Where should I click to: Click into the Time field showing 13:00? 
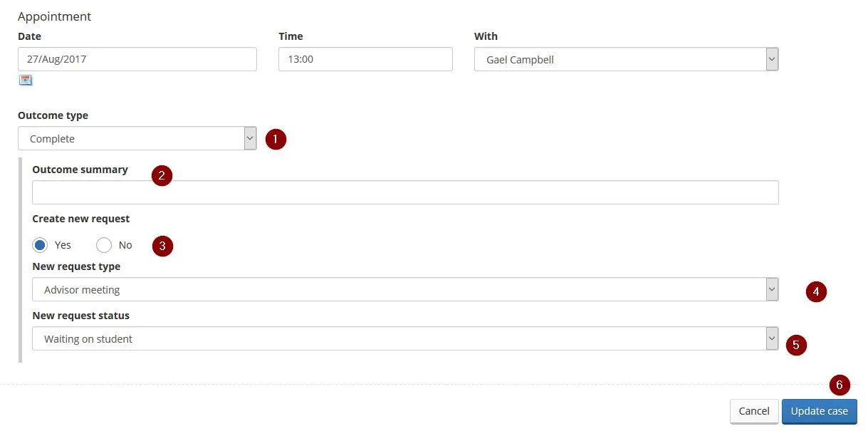(365, 59)
